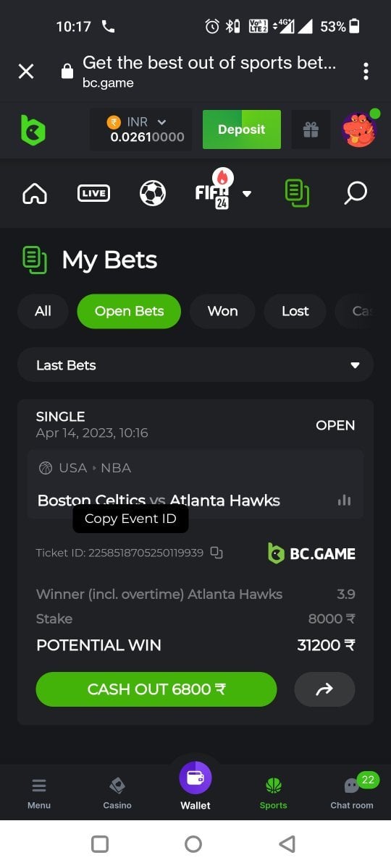391x868 pixels.
Task: Cash out 6800 rupees
Action: coord(156,689)
